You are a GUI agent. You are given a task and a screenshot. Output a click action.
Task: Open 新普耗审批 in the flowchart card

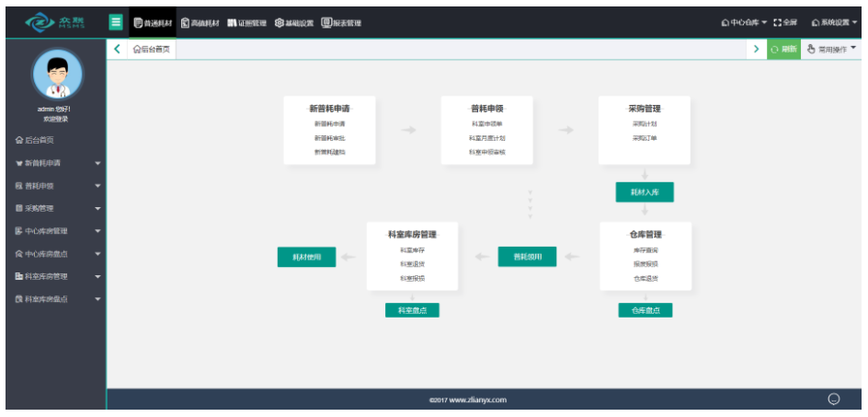pyautogui.click(x=329, y=137)
